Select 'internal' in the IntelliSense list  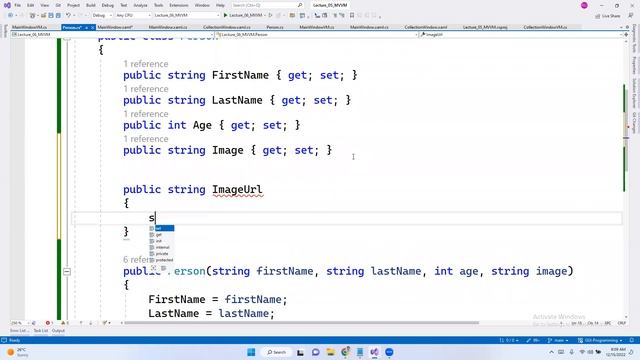pos(162,247)
